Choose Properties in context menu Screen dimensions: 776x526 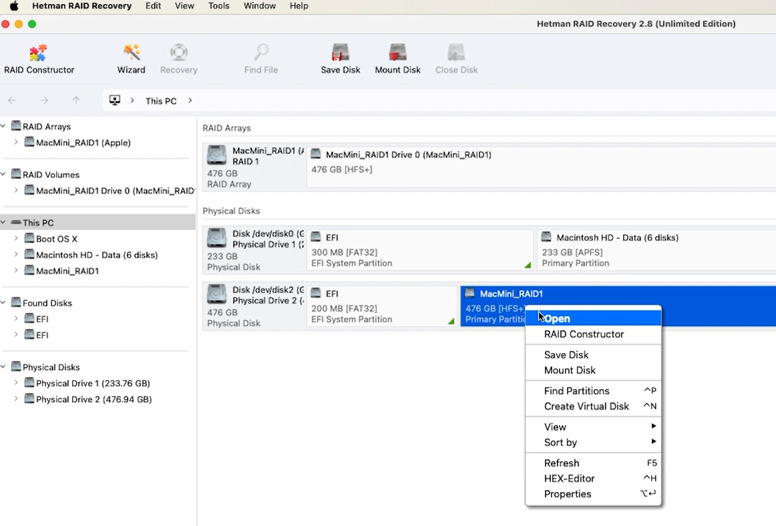pyautogui.click(x=593, y=494)
